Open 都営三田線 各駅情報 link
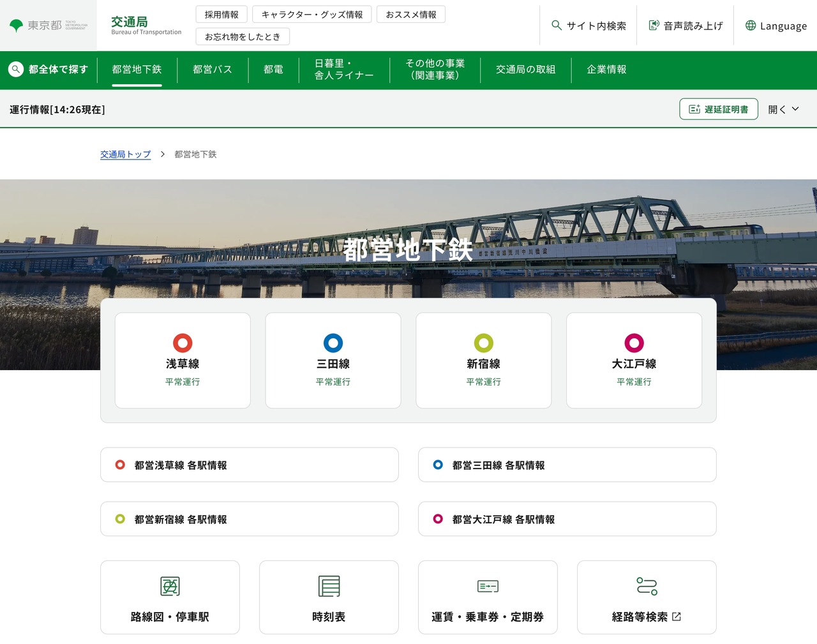Viewport: 817px width, 644px height. (x=567, y=465)
